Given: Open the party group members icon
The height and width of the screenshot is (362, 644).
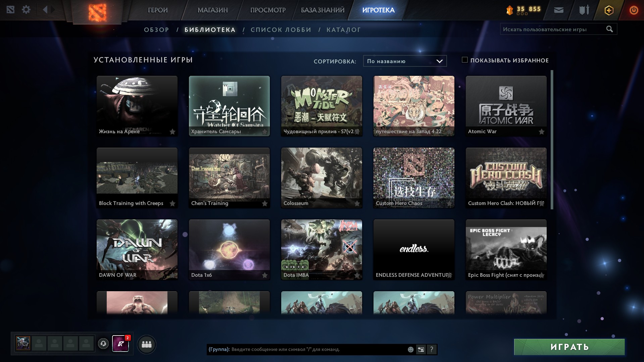Looking at the screenshot, I should (x=147, y=344).
